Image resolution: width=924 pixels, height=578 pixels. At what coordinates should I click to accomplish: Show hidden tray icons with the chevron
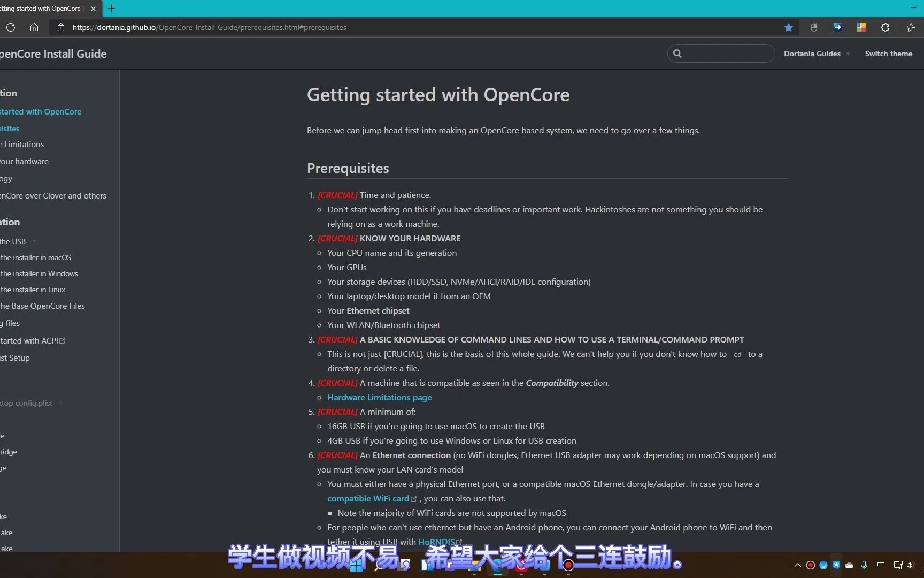pos(798,565)
